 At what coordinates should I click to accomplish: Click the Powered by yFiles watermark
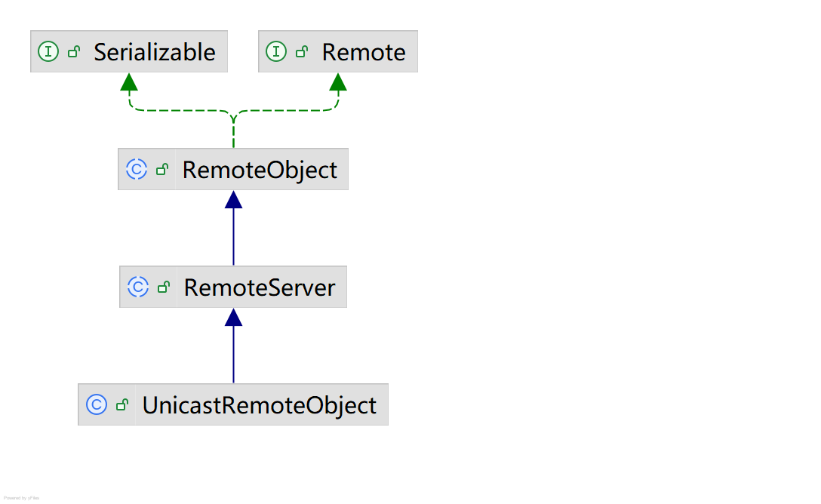tap(21, 498)
